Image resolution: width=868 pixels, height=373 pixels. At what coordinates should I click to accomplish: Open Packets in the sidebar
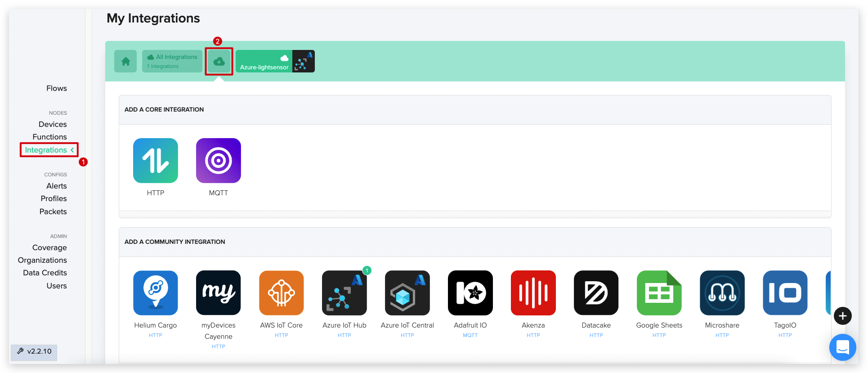(x=53, y=211)
